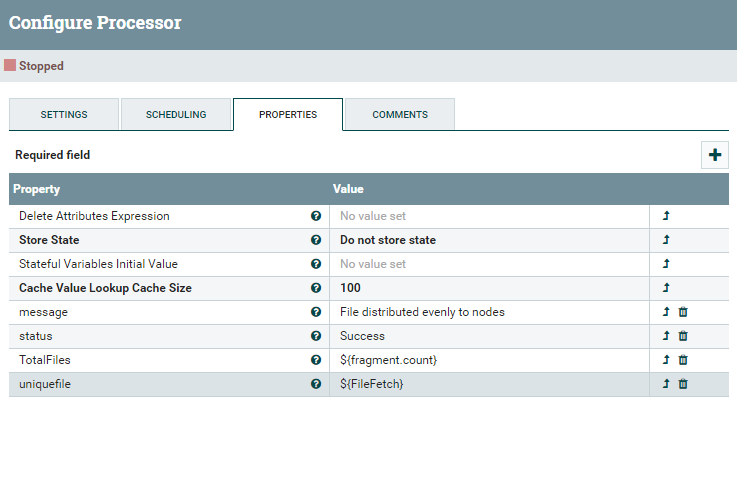The height and width of the screenshot is (480, 737).
Task: Remove the uniquefile property using trash icon
Action: click(x=683, y=384)
